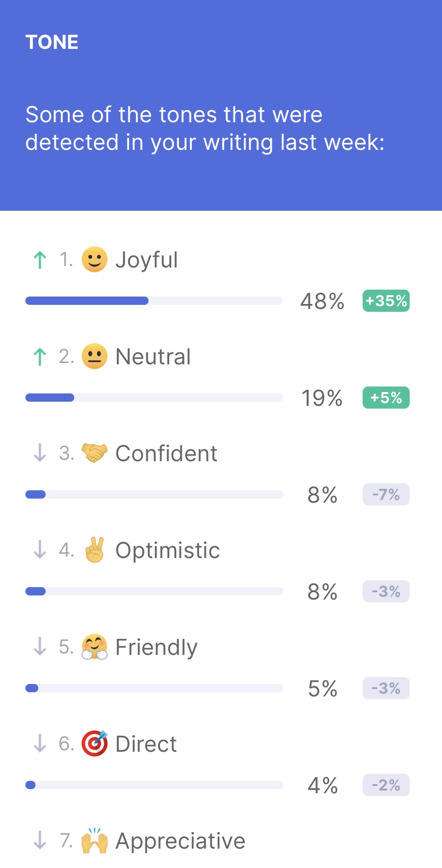Click the green up arrow beside Joyful
442x868 pixels.
tap(40, 260)
